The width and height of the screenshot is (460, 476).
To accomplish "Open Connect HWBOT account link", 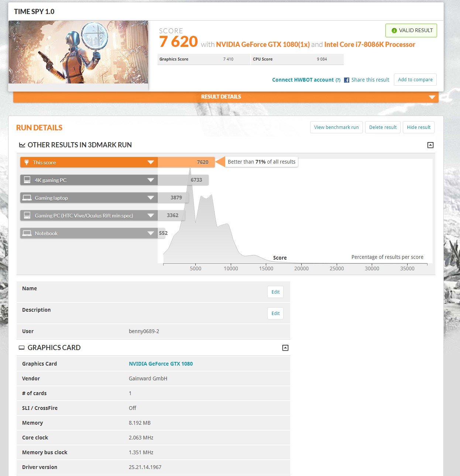I will (303, 80).
